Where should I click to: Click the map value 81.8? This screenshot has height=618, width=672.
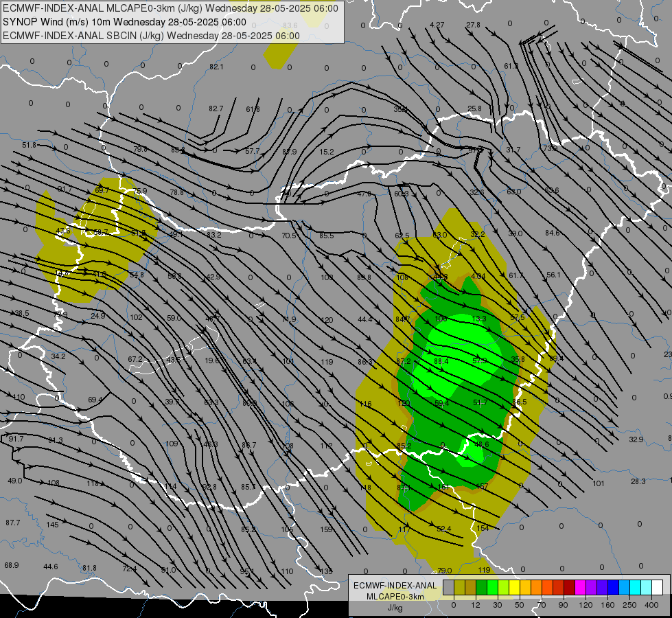pyautogui.click(x=89, y=568)
